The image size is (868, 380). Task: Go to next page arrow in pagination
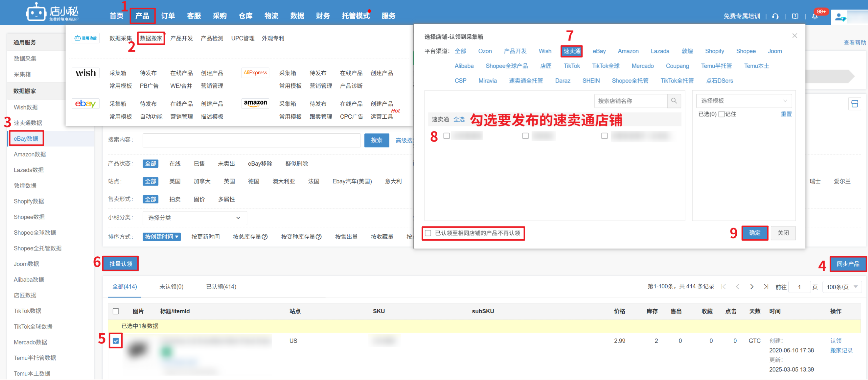coord(752,287)
